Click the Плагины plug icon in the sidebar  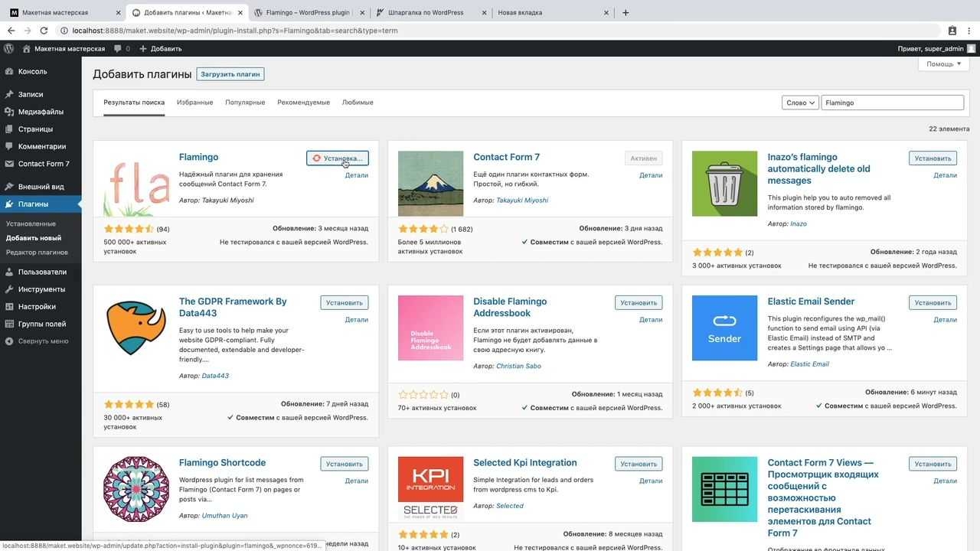(x=9, y=204)
